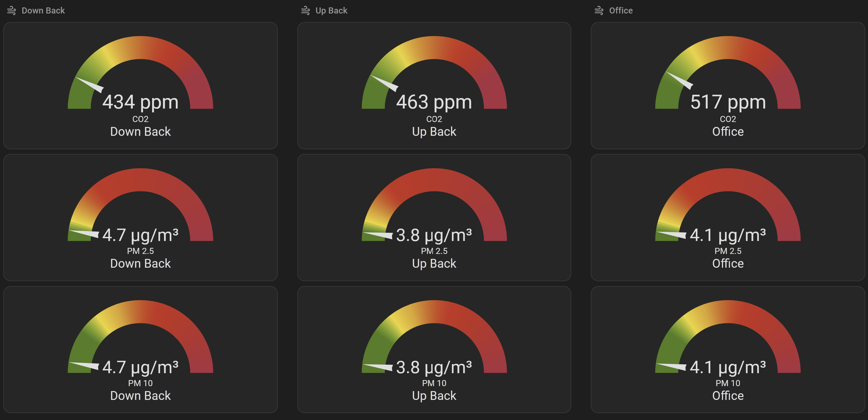868x420 pixels.
Task: Click the PM 10 label in Office card
Action: pos(728,383)
